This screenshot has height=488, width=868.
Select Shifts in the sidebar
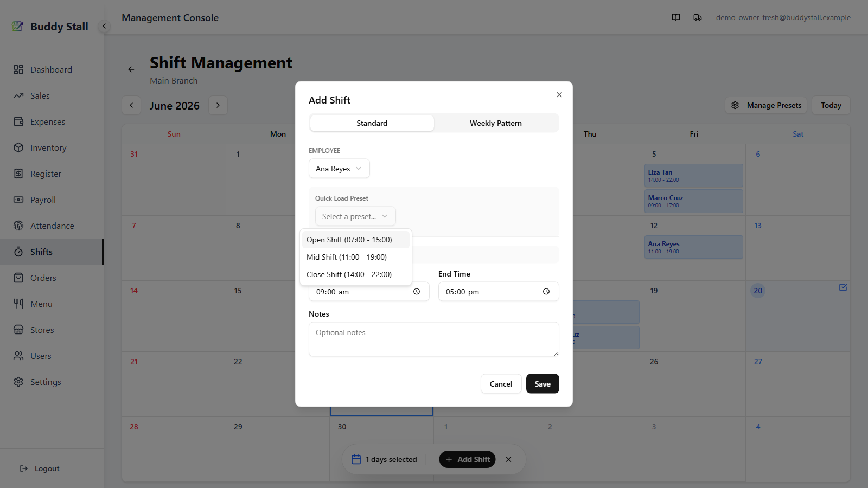point(52,252)
